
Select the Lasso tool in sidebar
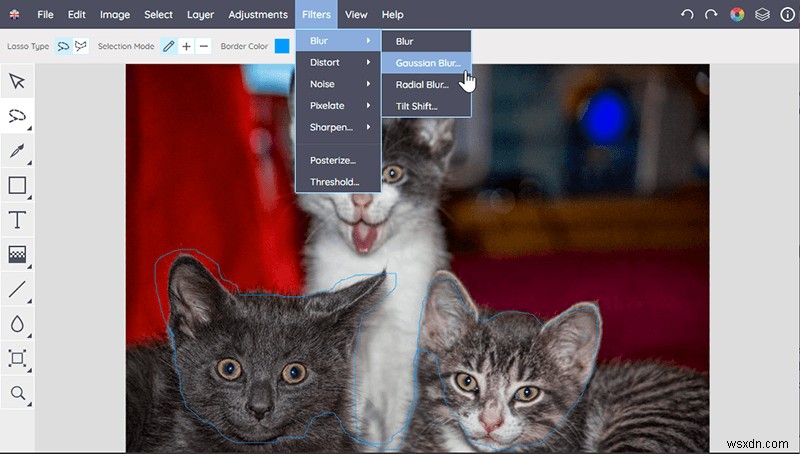click(17, 116)
